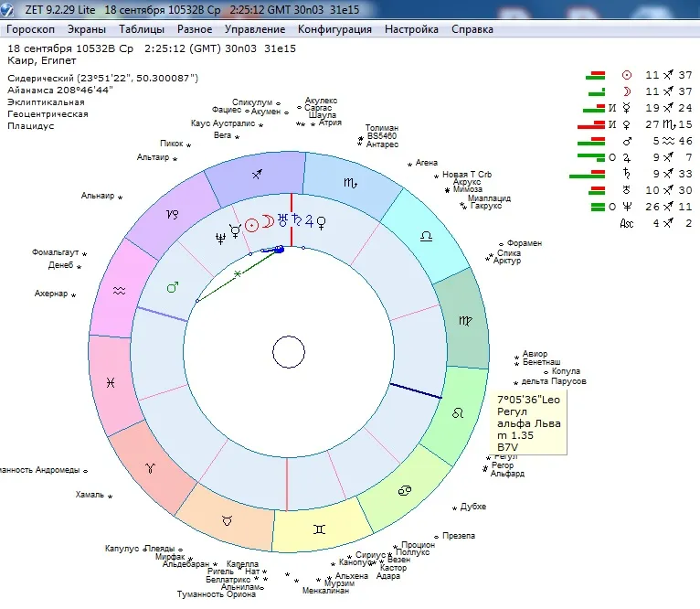Open the Таблицы menu
This screenshot has width=700, height=609.
(x=142, y=29)
